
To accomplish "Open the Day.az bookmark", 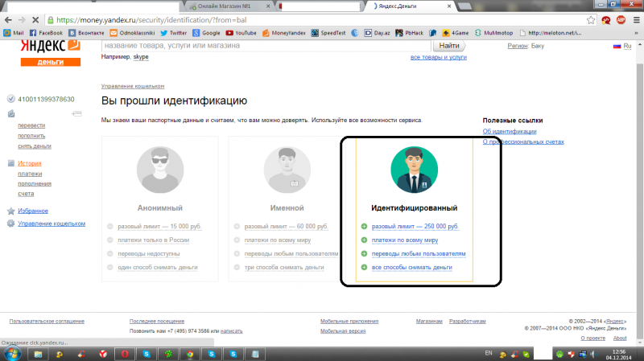I will (x=377, y=33).
